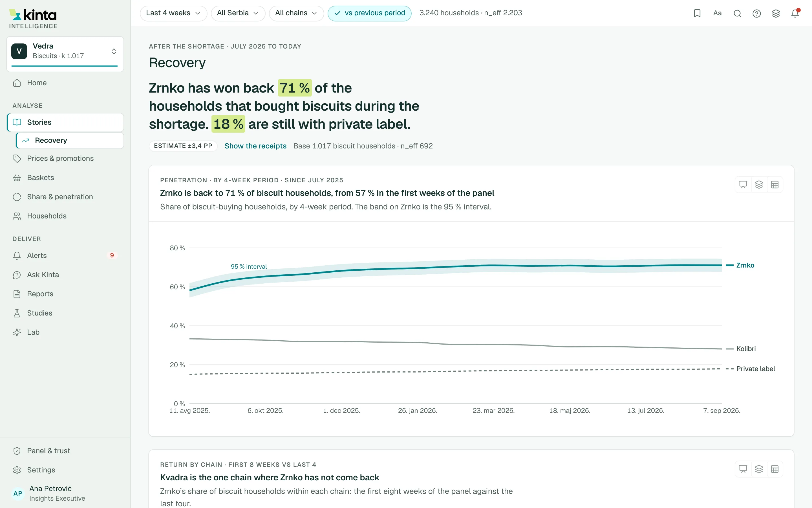The width and height of the screenshot is (812, 508).
Task: Click the AP user avatar
Action: pyautogui.click(x=18, y=494)
